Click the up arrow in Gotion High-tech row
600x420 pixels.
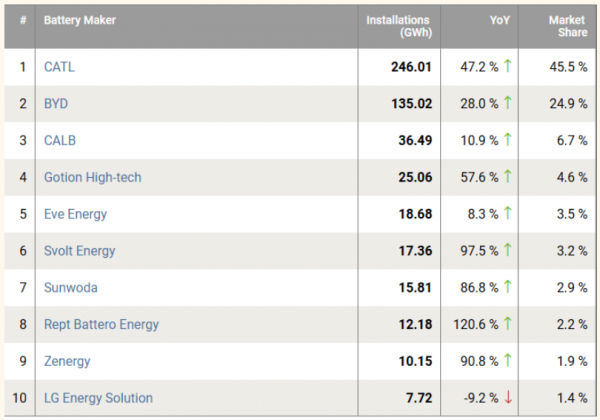coord(509,177)
